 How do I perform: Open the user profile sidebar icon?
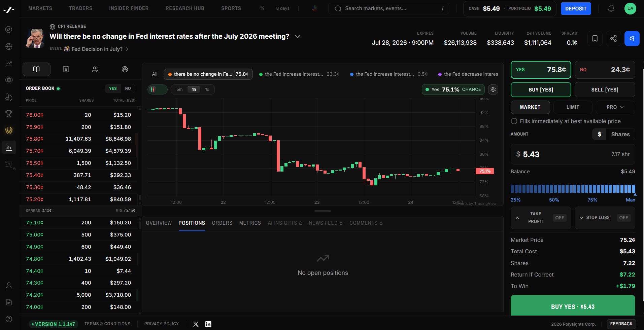click(9, 285)
